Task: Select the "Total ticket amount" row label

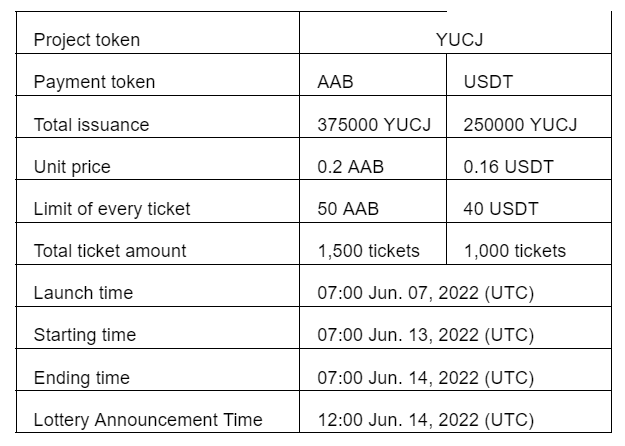Action: coord(110,251)
